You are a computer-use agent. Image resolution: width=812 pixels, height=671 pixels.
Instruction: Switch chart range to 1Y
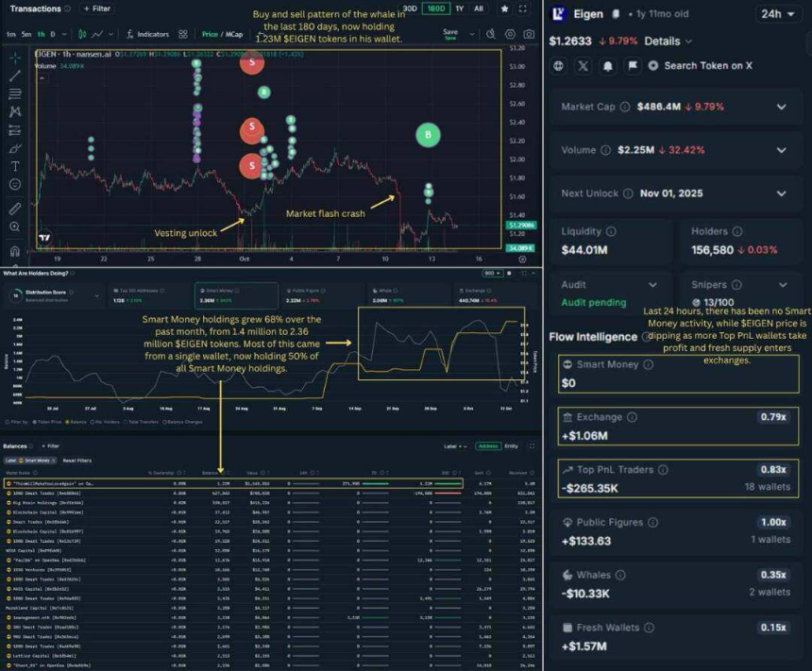pos(460,8)
